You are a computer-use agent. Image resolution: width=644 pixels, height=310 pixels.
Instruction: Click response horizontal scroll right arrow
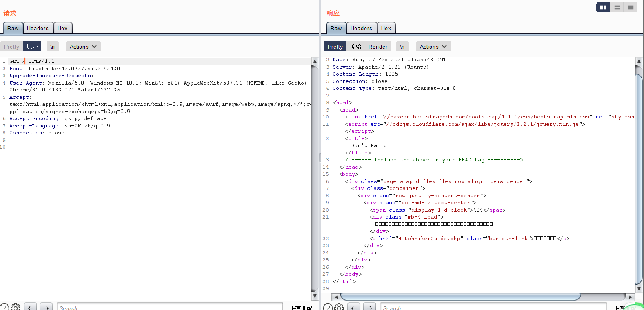631,297
